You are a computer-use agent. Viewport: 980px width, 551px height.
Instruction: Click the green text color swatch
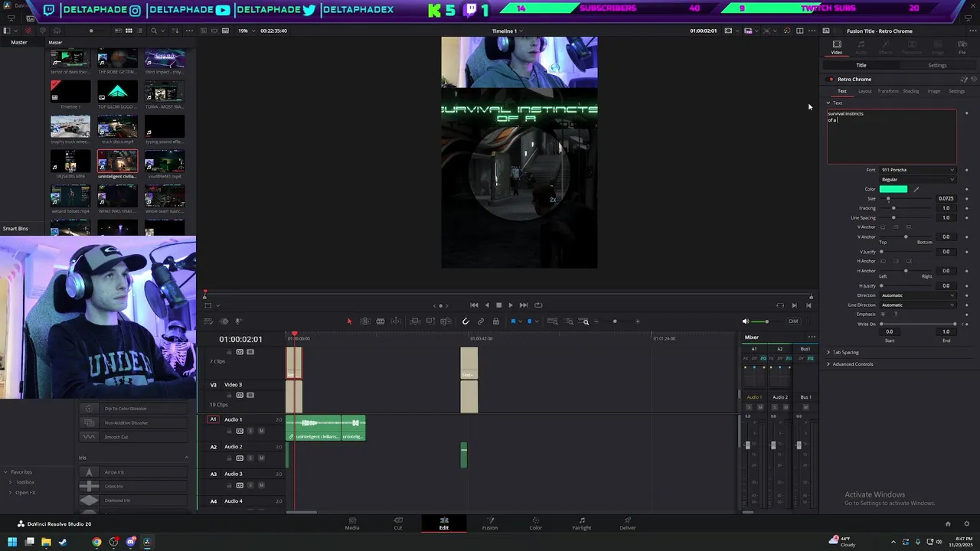pyautogui.click(x=893, y=189)
